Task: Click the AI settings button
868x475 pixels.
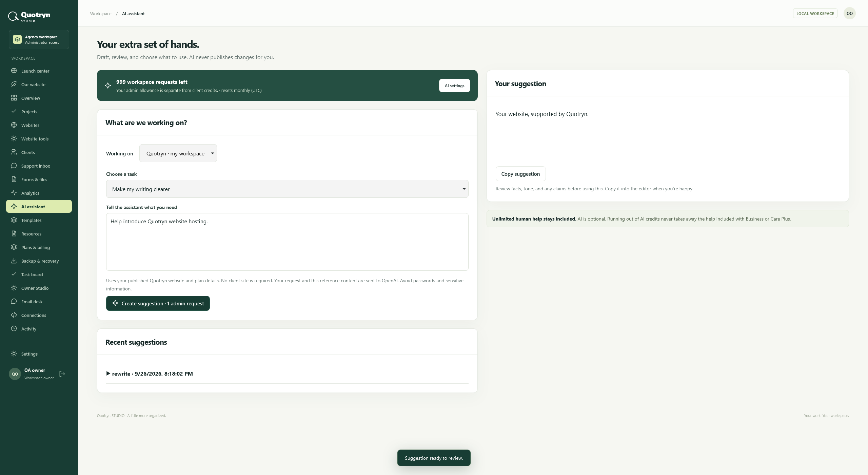Action: point(454,85)
